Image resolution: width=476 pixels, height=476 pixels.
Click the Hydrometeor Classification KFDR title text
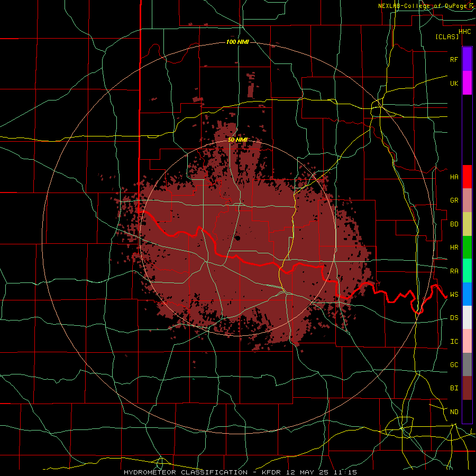pyautogui.click(x=240, y=472)
